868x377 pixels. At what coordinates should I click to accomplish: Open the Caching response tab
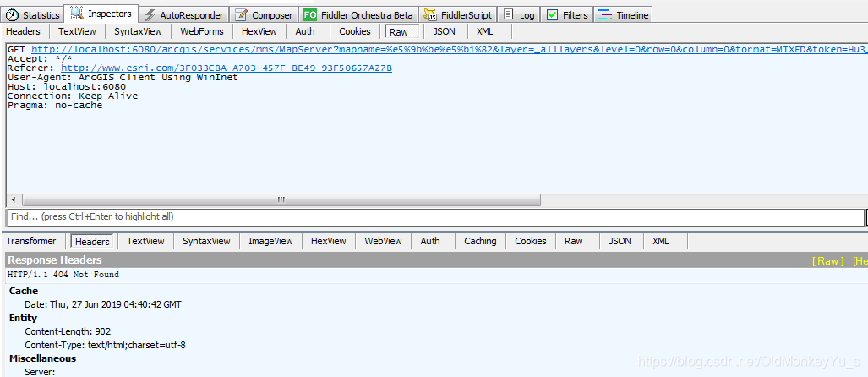click(x=481, y=241)
